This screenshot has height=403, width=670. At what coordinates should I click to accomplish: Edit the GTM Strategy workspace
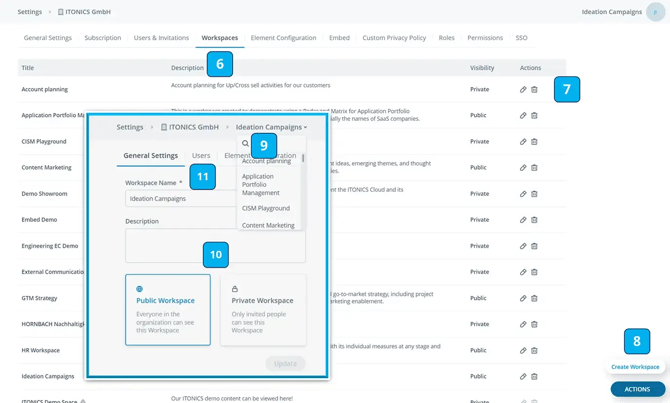tap(523, 298)
